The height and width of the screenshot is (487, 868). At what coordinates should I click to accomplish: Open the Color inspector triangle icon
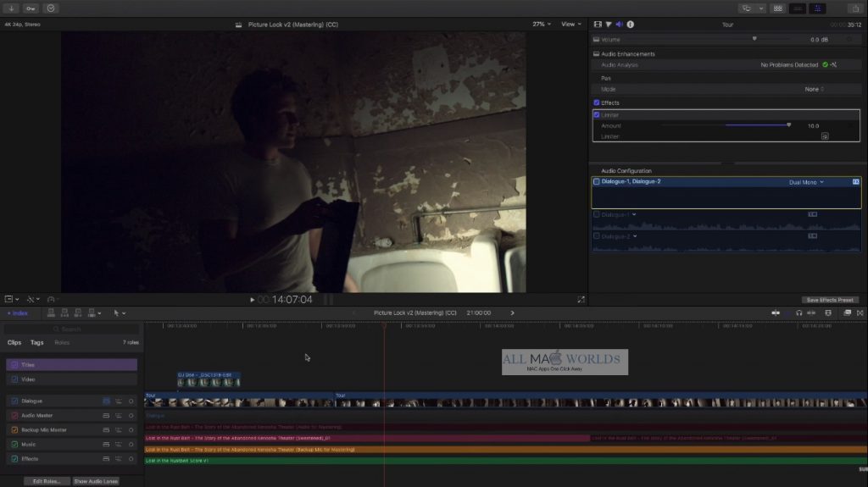coord(609,25)
